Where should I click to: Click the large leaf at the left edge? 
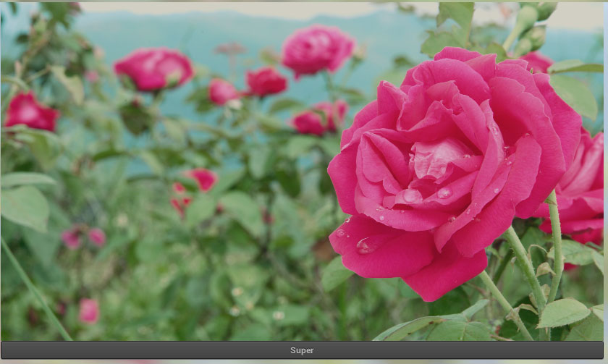click(x=25, y=205)
